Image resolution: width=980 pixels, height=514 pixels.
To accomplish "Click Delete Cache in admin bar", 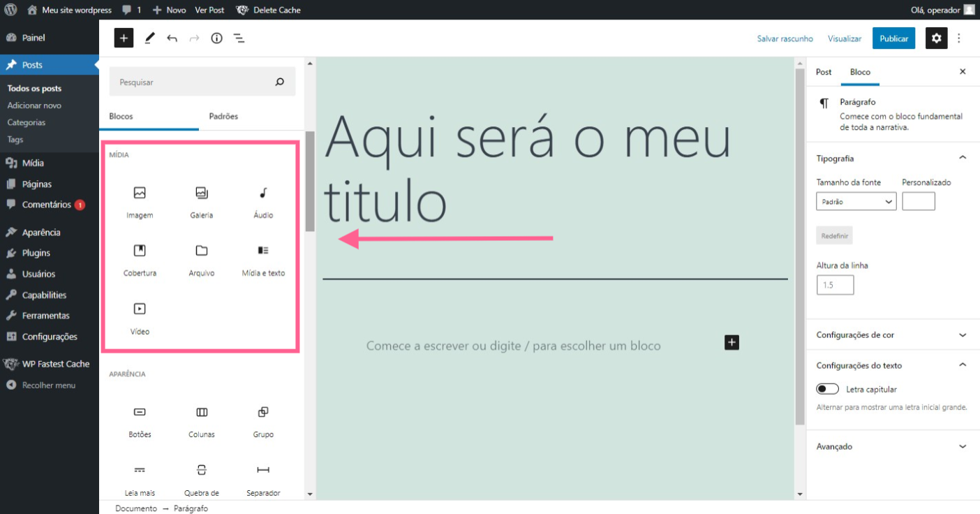I will pos(269,10).
